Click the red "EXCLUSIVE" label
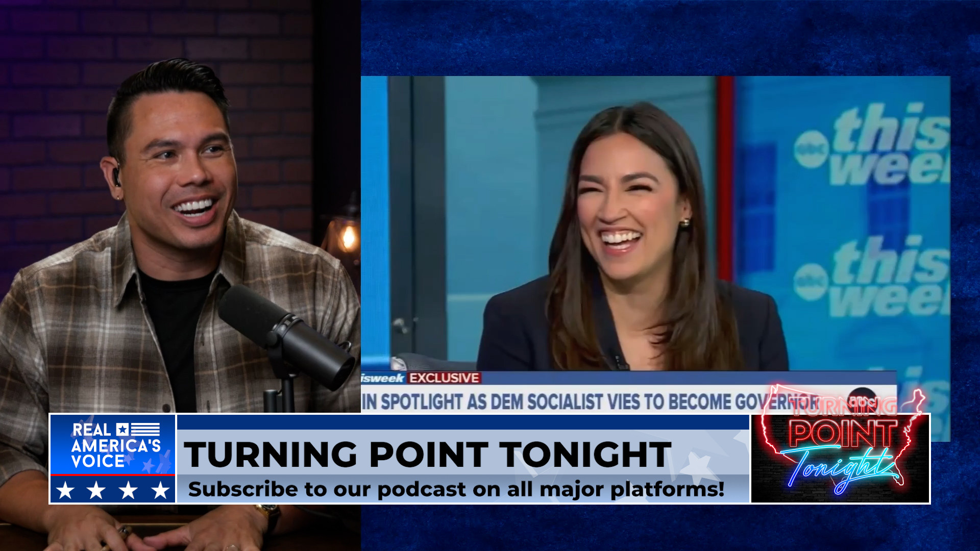 444,378
